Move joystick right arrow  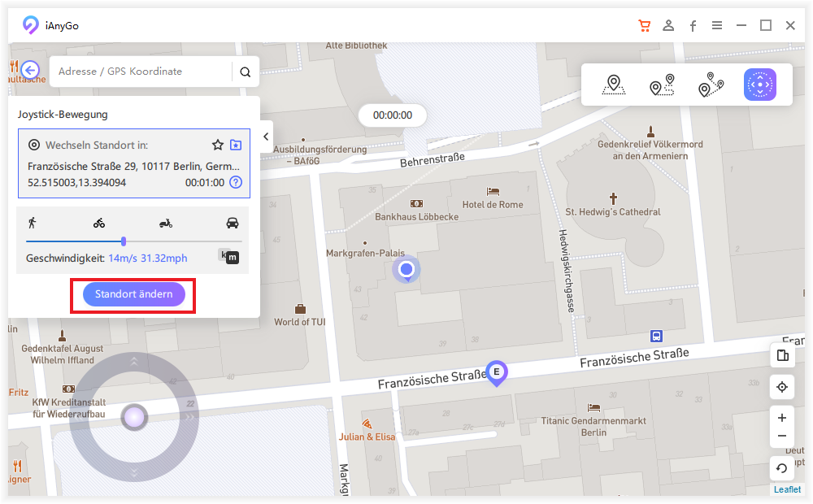click(x=189, y=416)
